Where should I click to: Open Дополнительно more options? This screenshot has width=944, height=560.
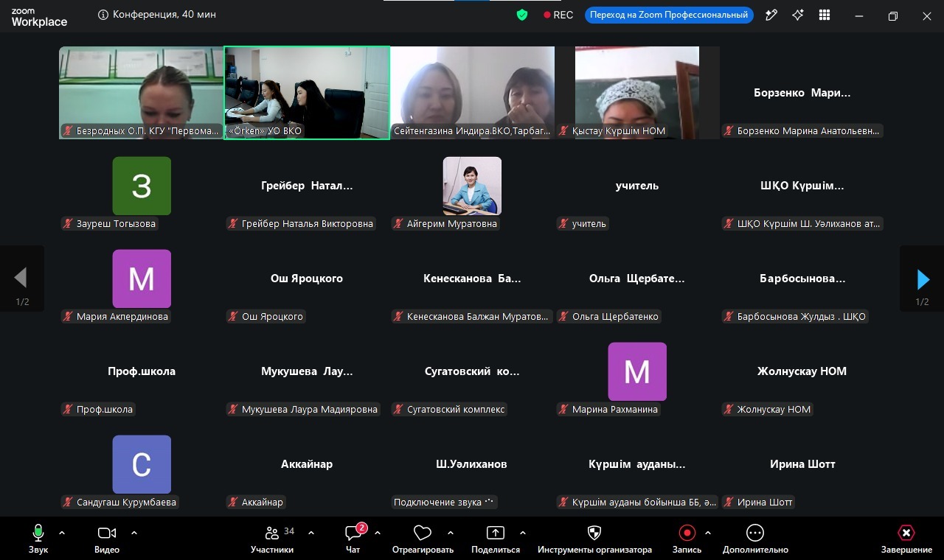755,539
